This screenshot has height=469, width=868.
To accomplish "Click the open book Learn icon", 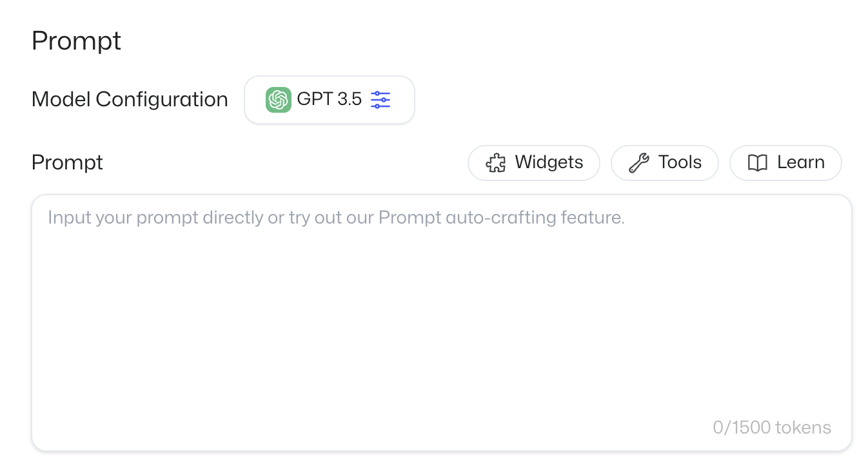I will pos(757,163).
